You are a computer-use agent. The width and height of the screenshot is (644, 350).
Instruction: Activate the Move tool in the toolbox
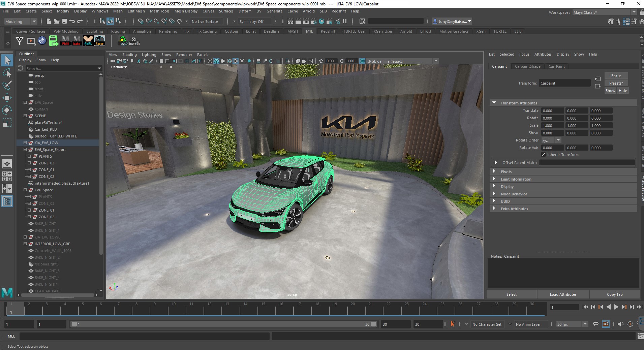pyautogui.click(x=7, y=98)
